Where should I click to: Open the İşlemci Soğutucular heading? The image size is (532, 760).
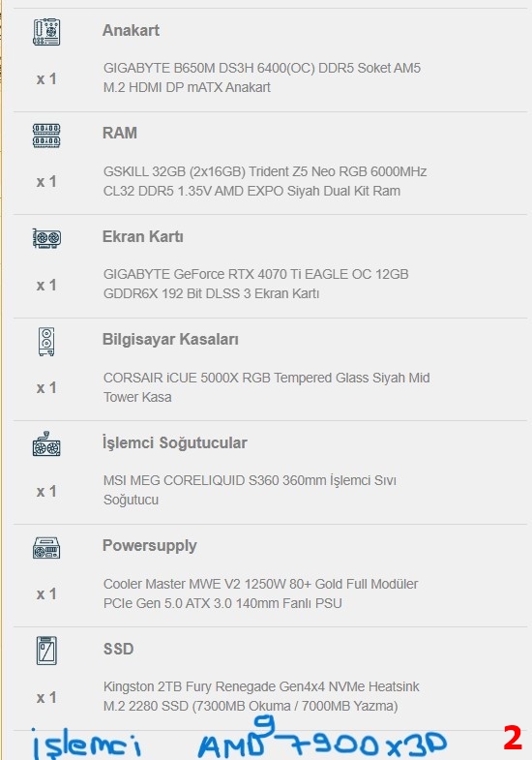coord(175,443)
